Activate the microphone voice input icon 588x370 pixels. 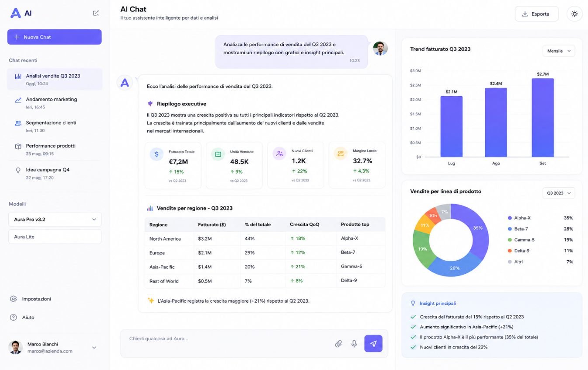354,344
